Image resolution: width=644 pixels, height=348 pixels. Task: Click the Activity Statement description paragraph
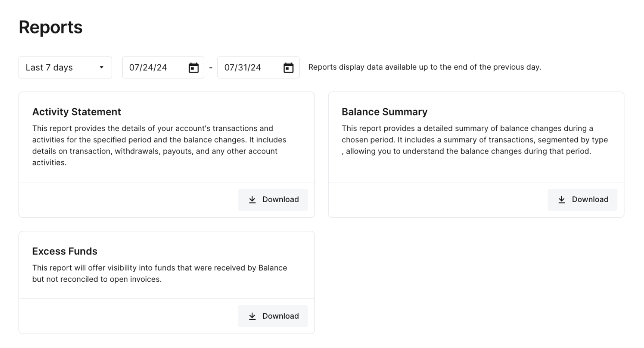tap(159, 146)
